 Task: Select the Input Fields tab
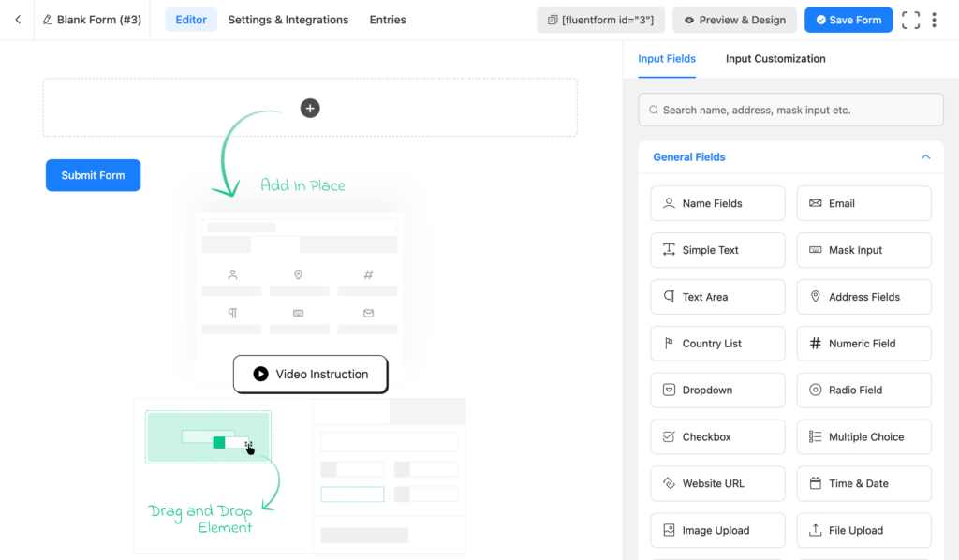pos(667,59)
